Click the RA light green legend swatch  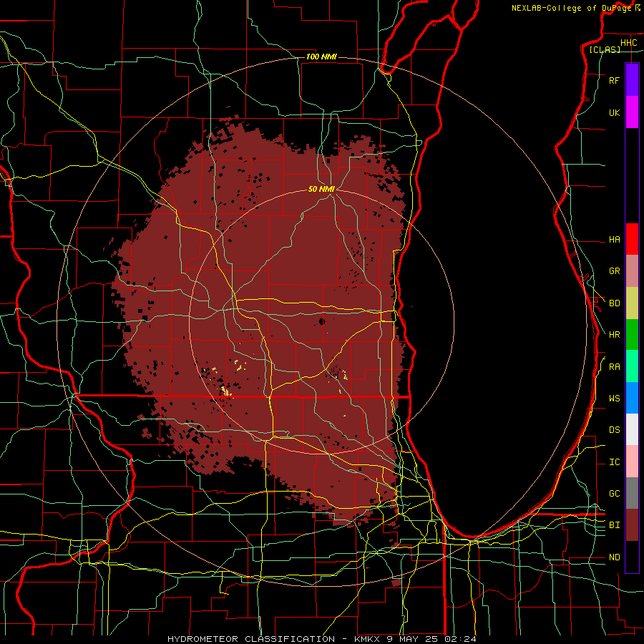(632, 366)
